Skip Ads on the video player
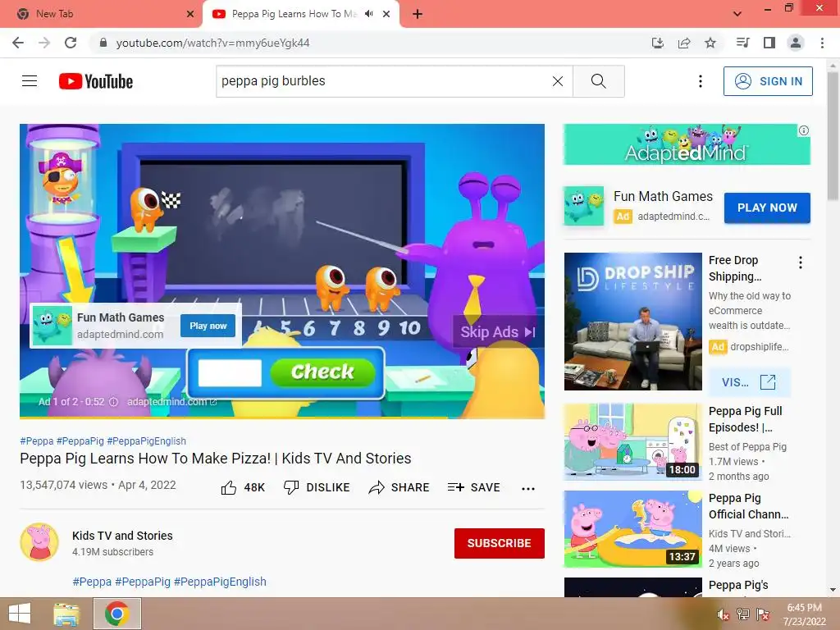840x630 pixels. [498, 332]
